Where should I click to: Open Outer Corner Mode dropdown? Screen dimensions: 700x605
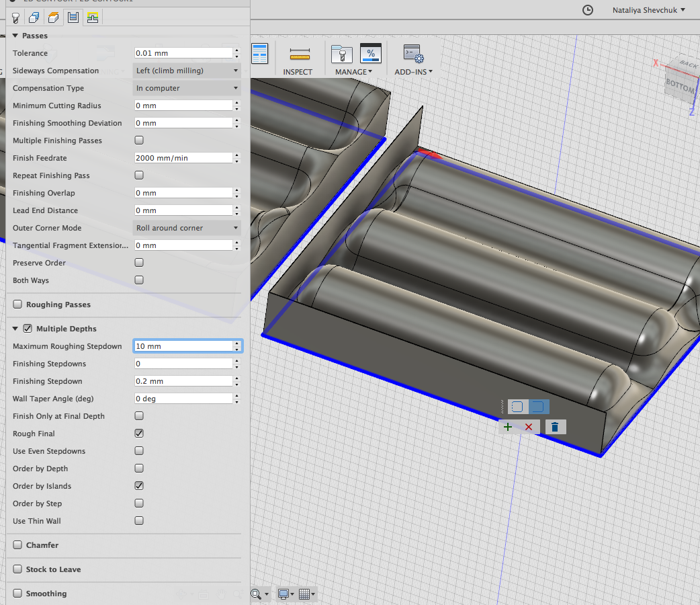click(187, 228)
